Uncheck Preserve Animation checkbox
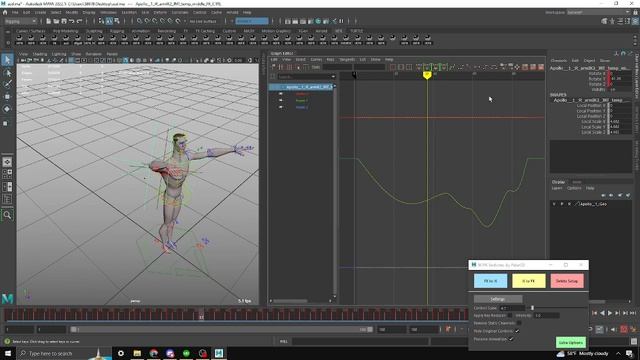 (511, 339)
